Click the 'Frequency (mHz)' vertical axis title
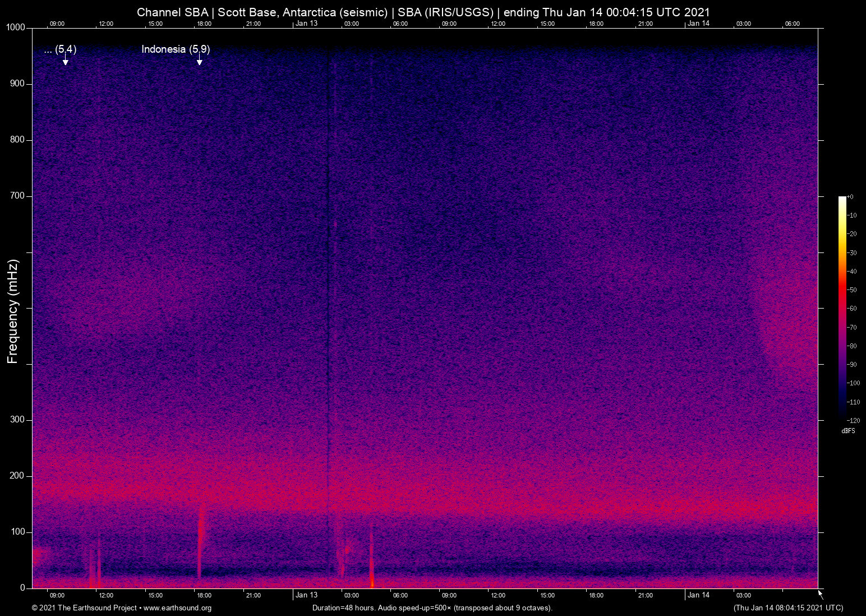This screenshot has width=866, height=616. pyautogui.click(x=13, y=311)
